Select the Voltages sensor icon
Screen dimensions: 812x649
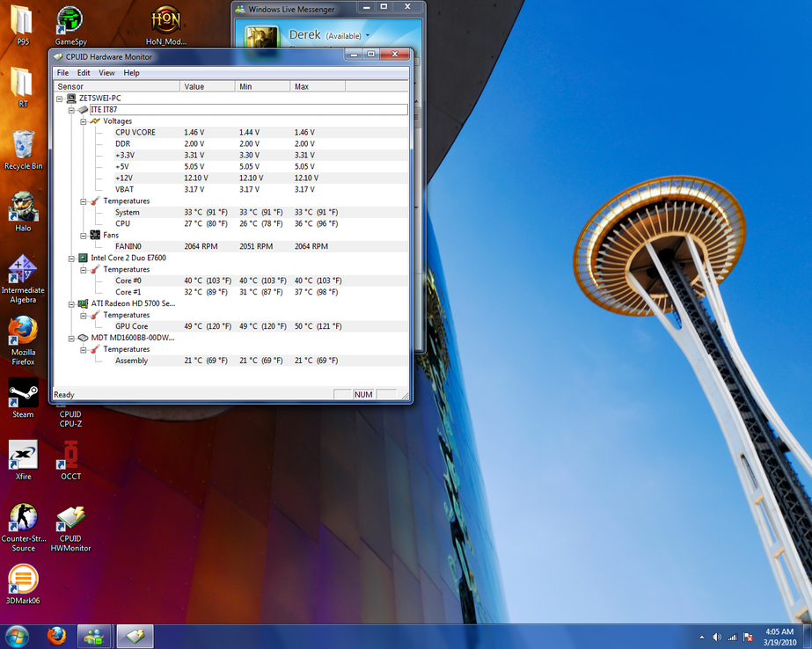(94, 121)
